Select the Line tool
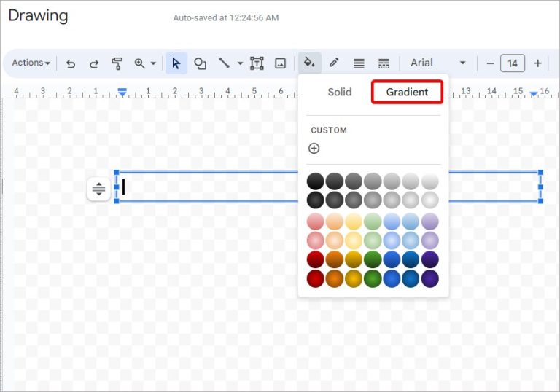 224,63
